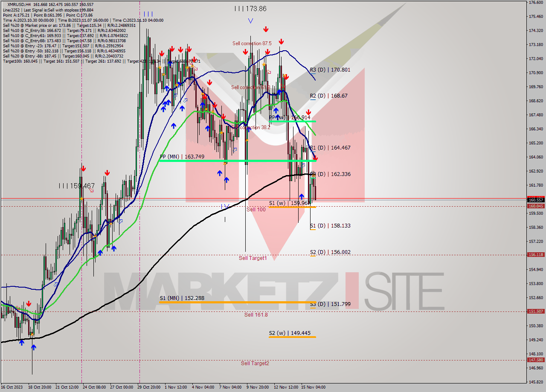Select the 12 Nov 12:00 time label
Screen dimensions: 546x392
[x=286, y=387]
